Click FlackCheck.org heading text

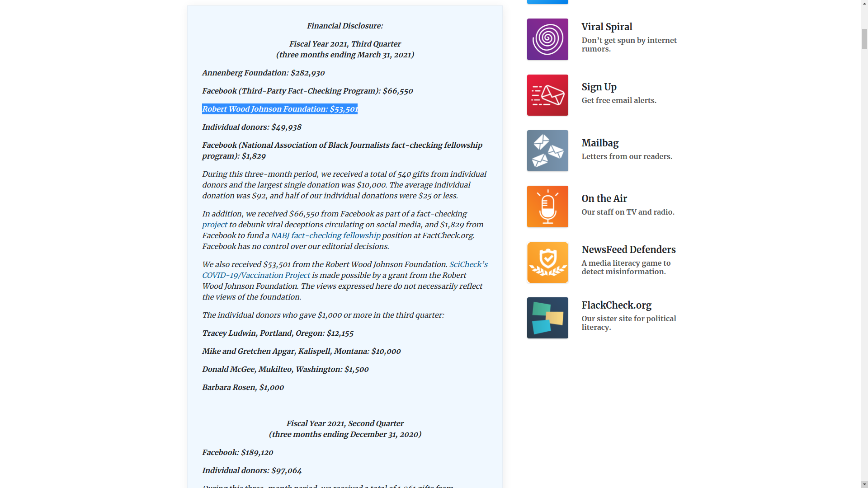click(x=616, y=305)
